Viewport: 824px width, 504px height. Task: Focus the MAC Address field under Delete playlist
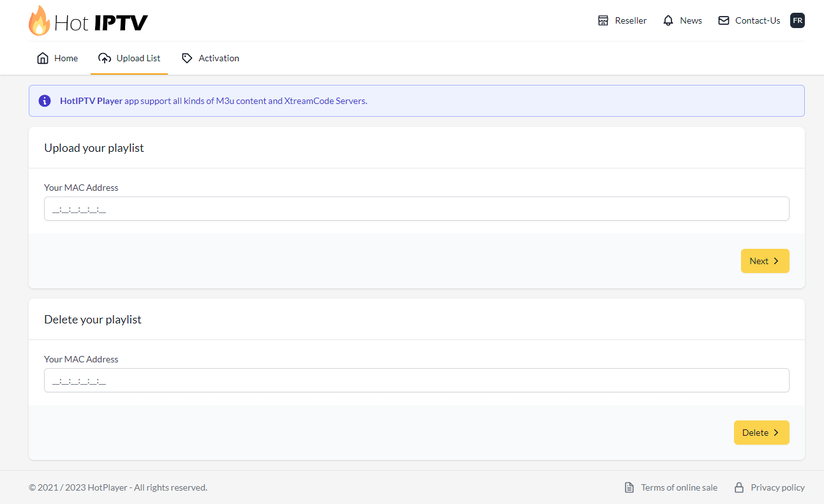point(416,380)
